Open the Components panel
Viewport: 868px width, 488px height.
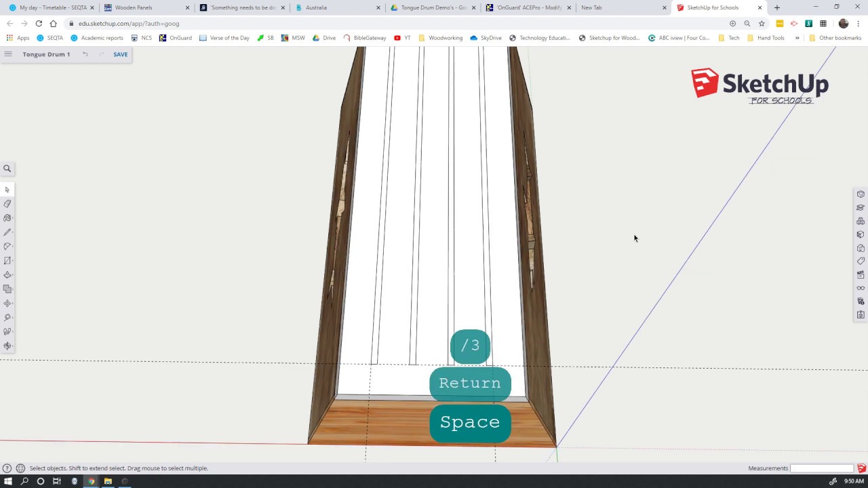click(861, 221)
